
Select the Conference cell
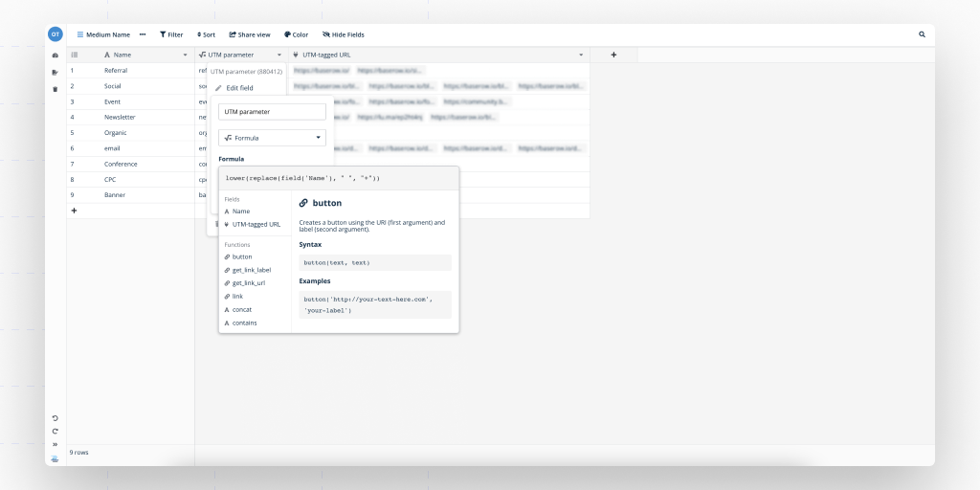pos(146,164)
